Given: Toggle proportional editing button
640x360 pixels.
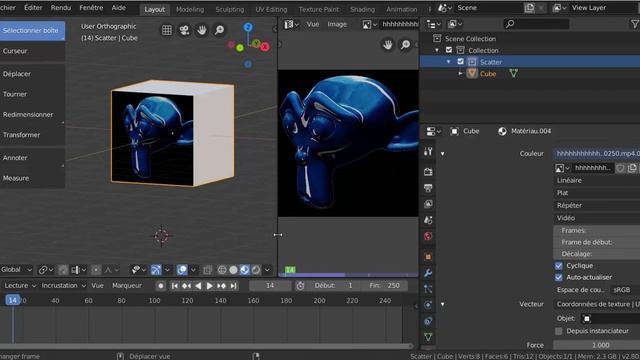Looking at the screenshot, I should pos(96,270).
